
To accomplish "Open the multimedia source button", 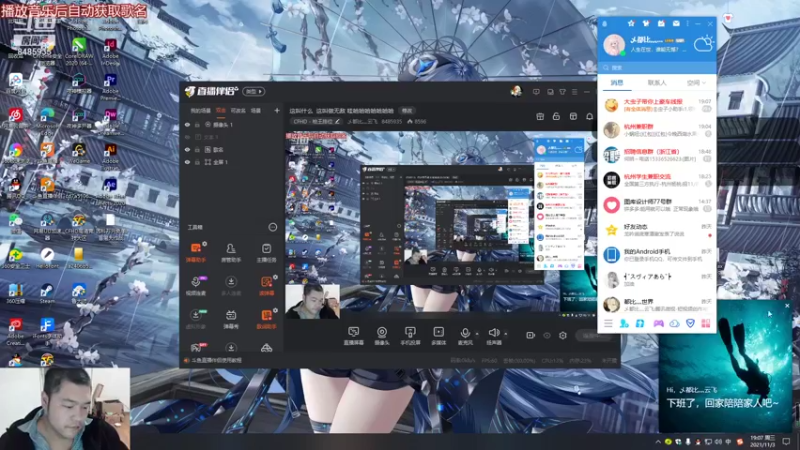I will click(x=438, y=336).
